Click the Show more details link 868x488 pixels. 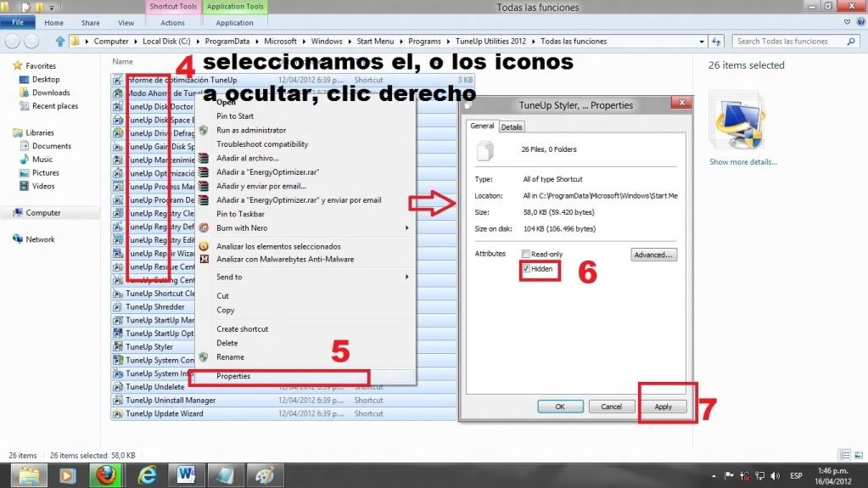click(742, 162)
